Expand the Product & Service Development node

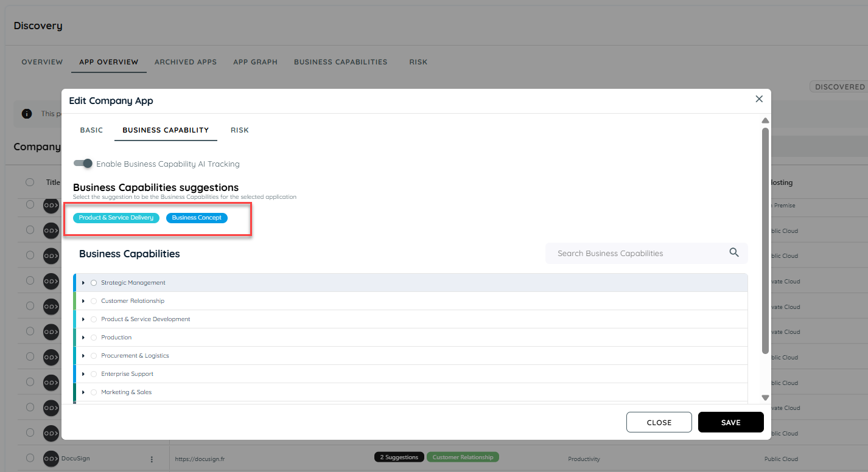click(x=83, y=319)
